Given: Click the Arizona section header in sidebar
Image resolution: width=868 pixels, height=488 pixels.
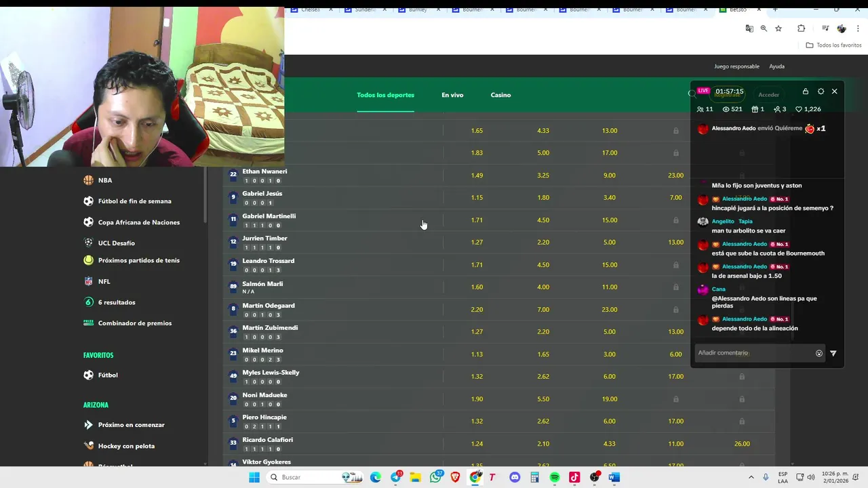Looking at the screenshot, I should [x=96, y=405].
